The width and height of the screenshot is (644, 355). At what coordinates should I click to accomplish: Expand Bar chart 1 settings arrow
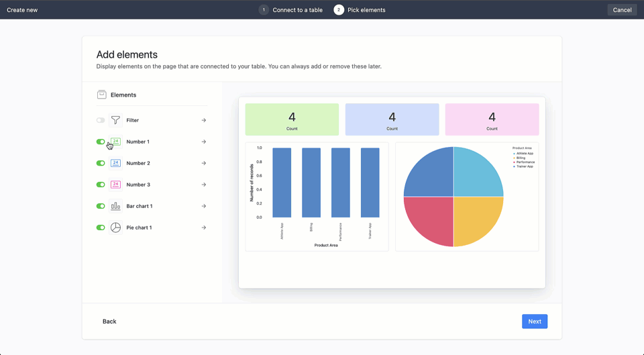click(x=204, y=206)
